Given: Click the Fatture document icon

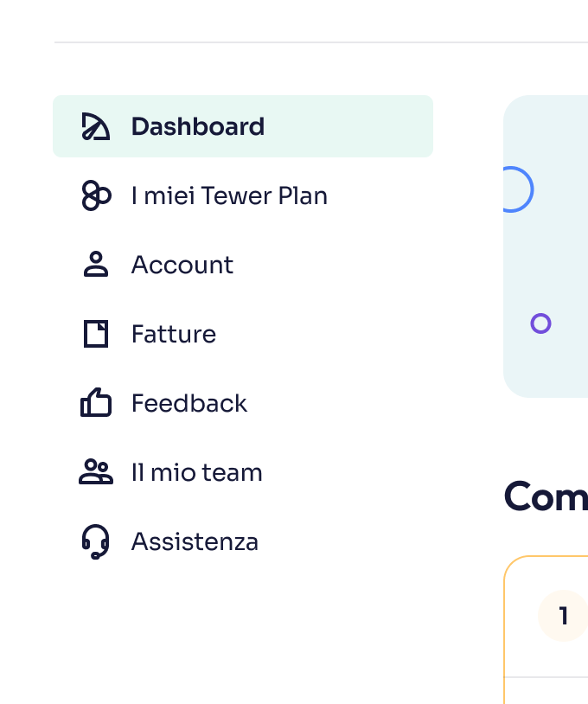Looking at the screenshot, I should click(x=95, y=334).
